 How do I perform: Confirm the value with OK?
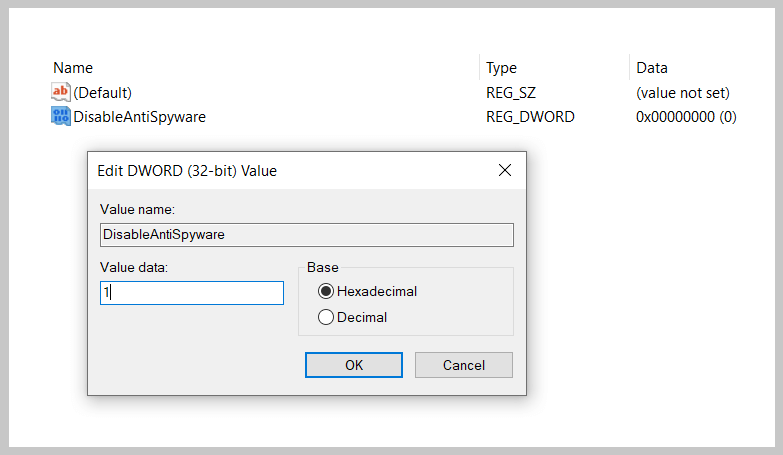pyautogui.click(x=354, y=365)
